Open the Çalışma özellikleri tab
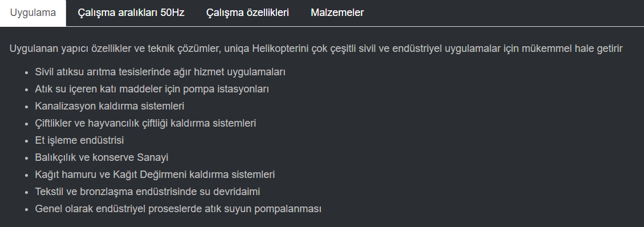The width and height of the screenshot is (644, 227). pos(248,13)
